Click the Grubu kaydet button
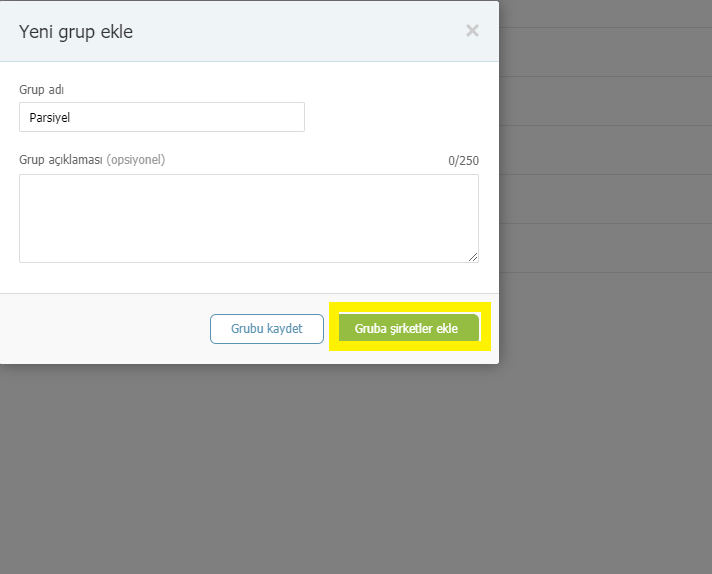Viewport: 712px width, 574px height. [x=267, y=329]
